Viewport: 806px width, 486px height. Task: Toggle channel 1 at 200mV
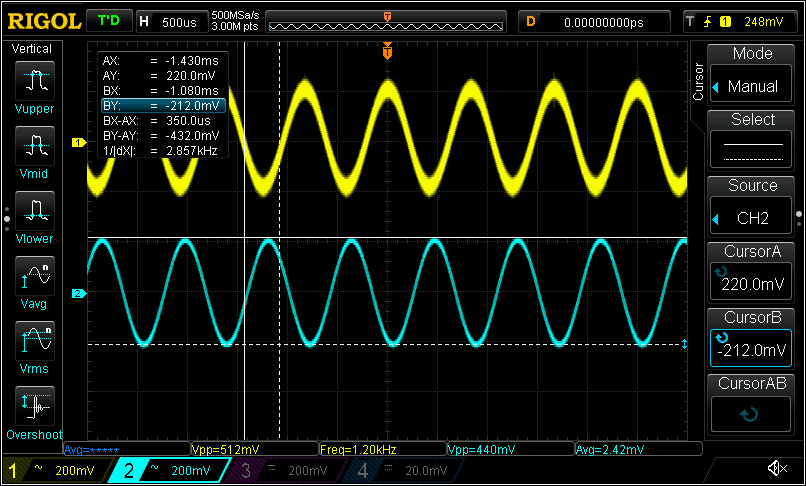point(60,470)
